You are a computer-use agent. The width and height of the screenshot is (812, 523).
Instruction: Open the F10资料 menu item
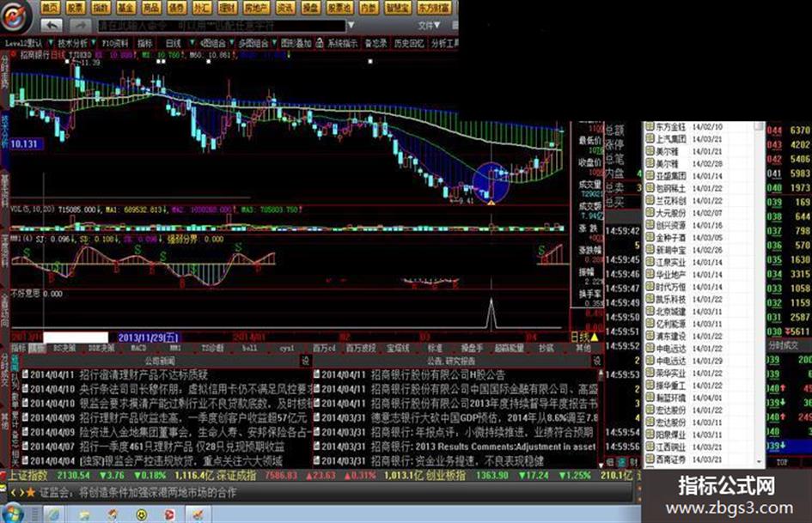click(x=115, y=44)
